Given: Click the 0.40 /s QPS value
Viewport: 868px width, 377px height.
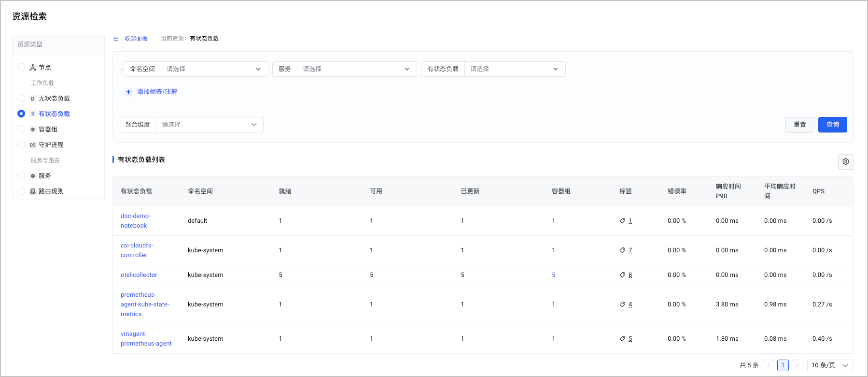Looking at the screenshot, I should click(x=822, y=339).
